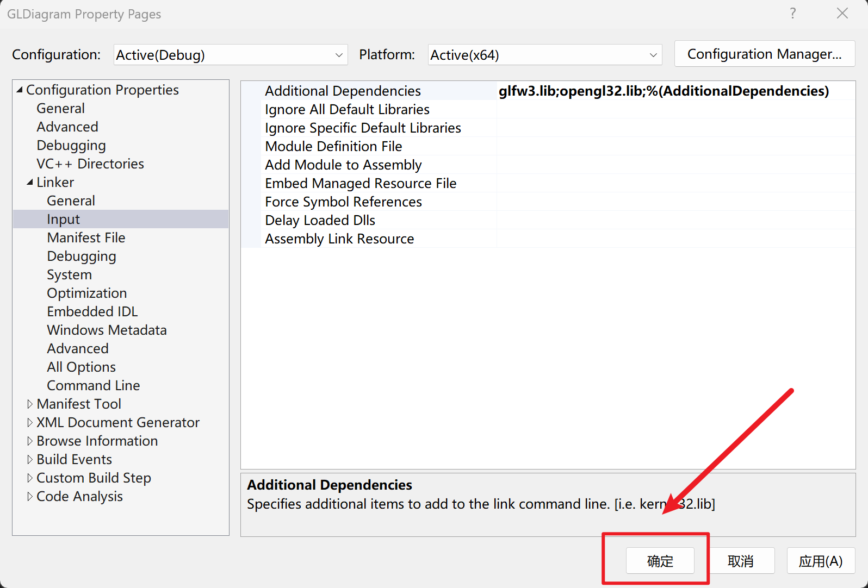Collapse the Linker tree node
The height and width of the screenshot is (588, 868).
[30, 183]
